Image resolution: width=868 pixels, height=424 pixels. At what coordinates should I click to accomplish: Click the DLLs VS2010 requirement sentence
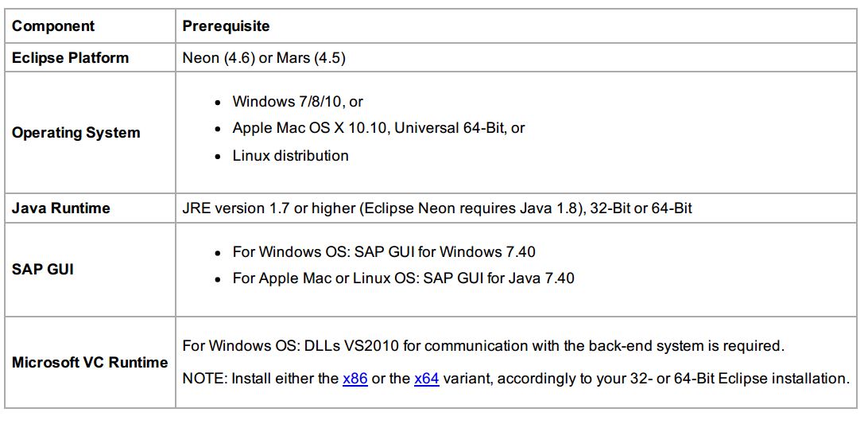pyautogui.click(x=484, y=346)
